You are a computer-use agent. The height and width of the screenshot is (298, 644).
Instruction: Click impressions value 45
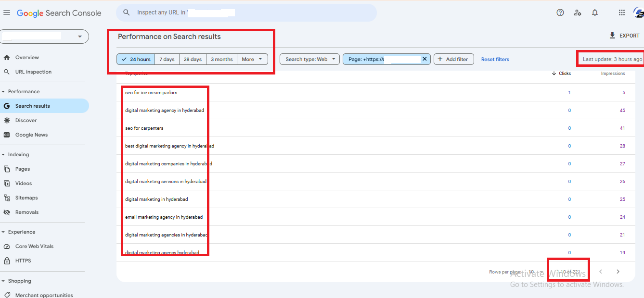622,110
